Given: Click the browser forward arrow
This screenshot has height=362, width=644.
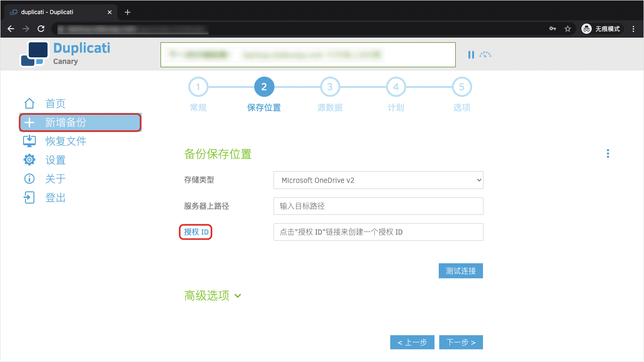Looking at the screenshot, I should coord(26,29).
